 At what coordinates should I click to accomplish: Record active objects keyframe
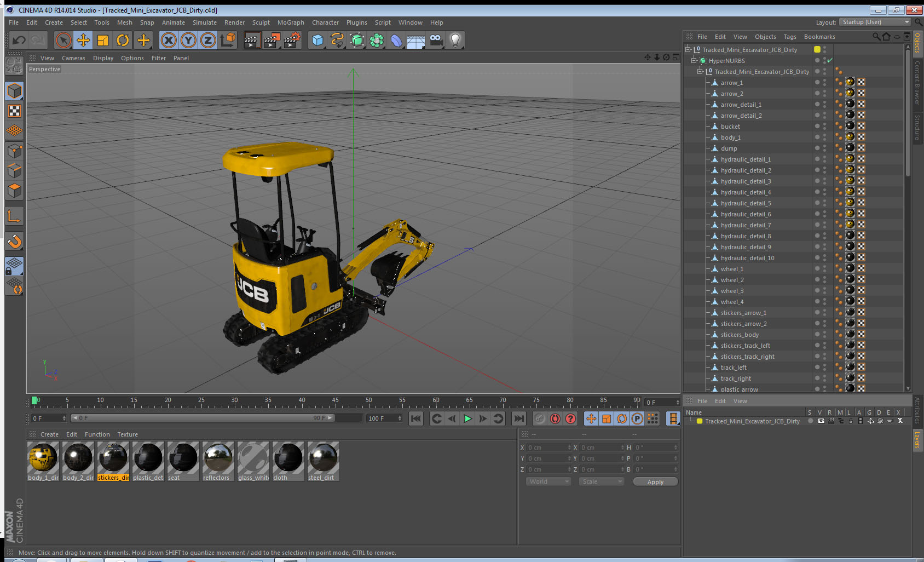click(540, 418)
